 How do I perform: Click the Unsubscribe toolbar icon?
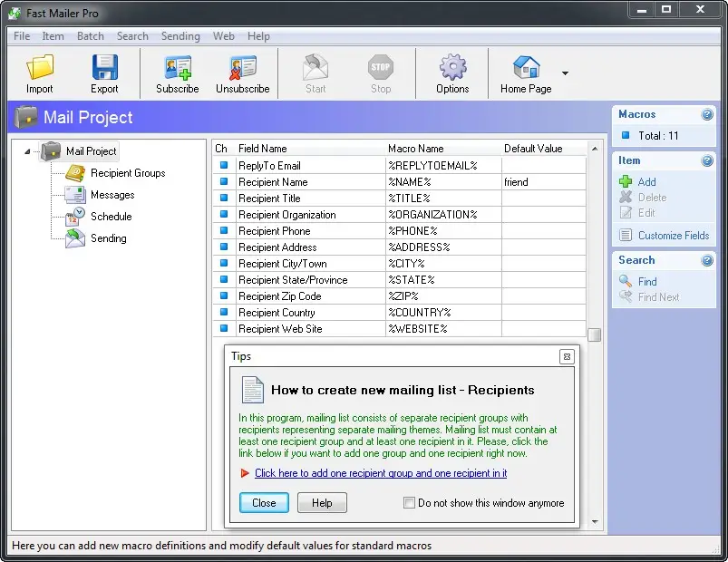coord(242,67)
